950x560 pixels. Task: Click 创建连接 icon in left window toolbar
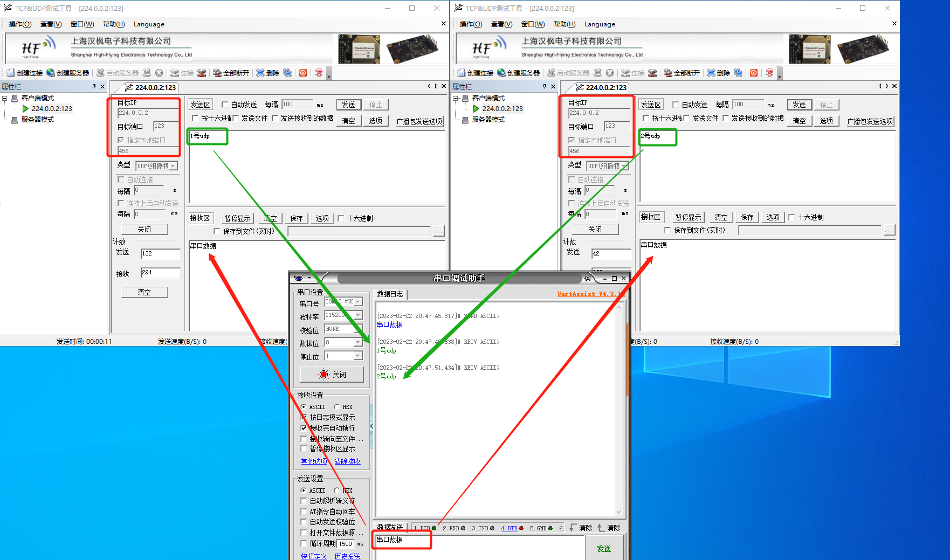10,73
